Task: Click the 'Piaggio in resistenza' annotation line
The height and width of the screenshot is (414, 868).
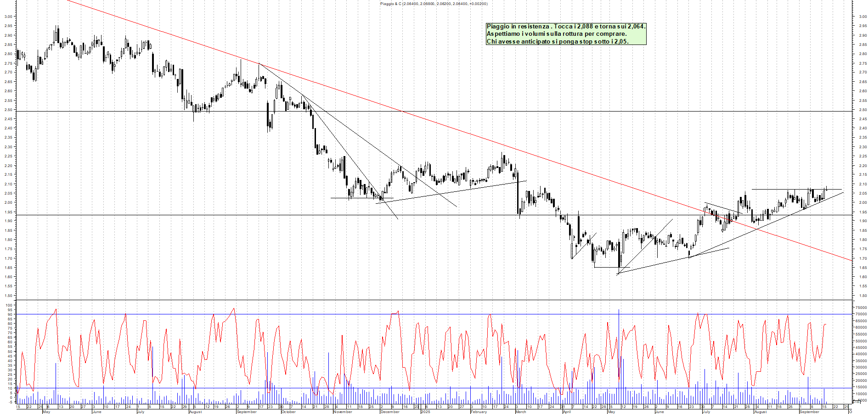Action: (x=566, y=26)
